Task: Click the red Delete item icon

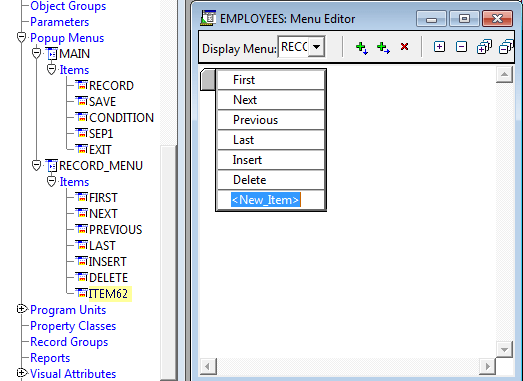Action: coord(404,46)
